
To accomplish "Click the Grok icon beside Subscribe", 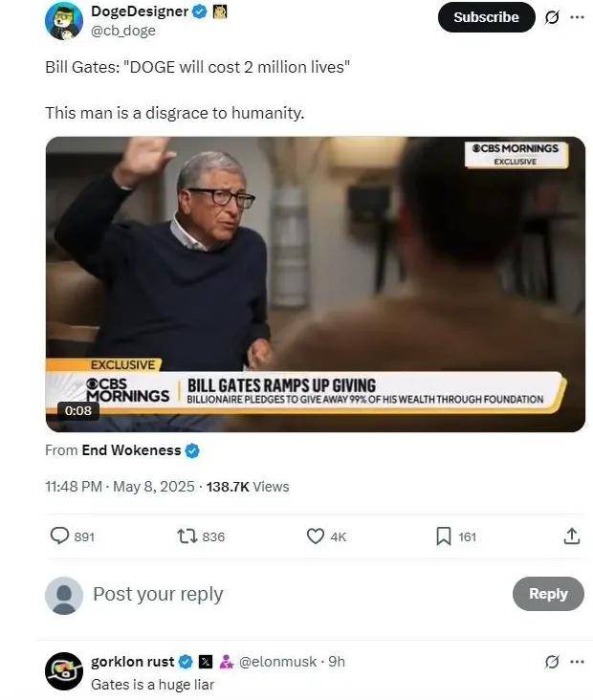I will pyautogui.click(x=552, y=17).
